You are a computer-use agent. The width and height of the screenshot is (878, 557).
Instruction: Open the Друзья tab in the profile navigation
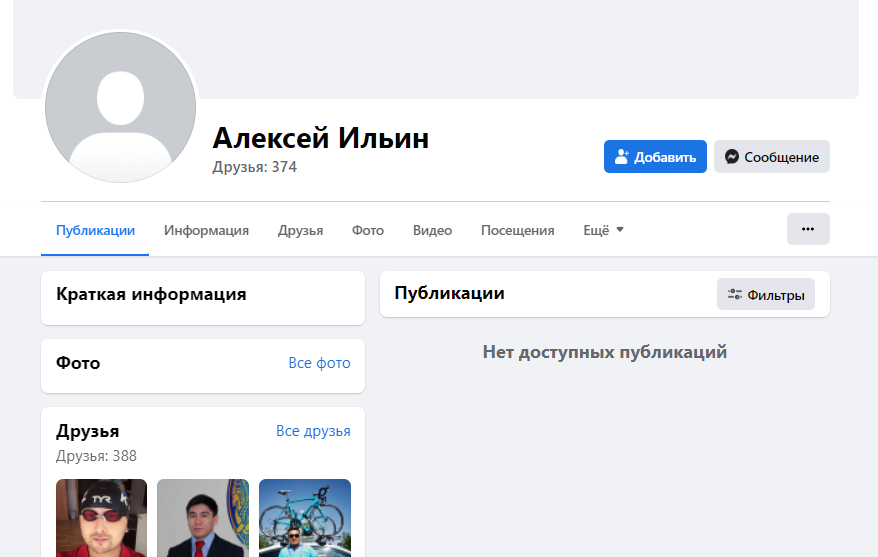coord(300,230)
